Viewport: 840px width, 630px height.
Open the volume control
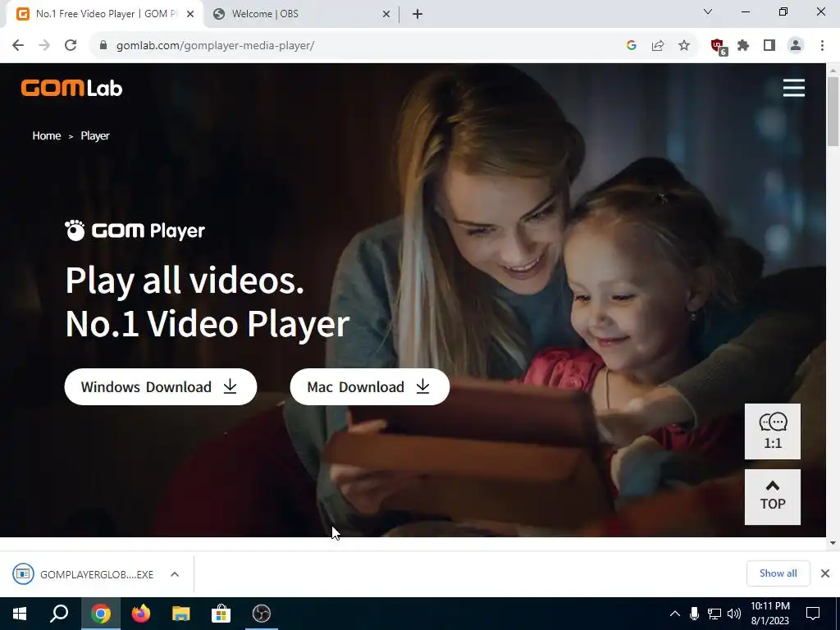[x=734, y=614]
